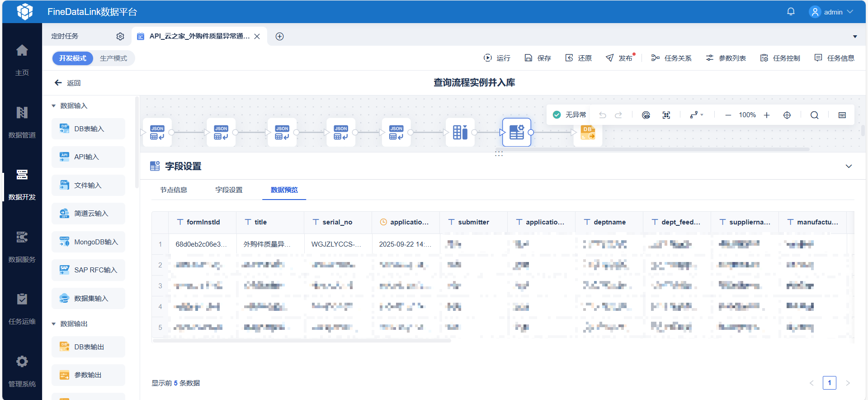Image resolution: width=868 pixels, height=400 pixels.
Task: Go to 数据管道 in the left sidebar
Action: (x=22, y=122)
